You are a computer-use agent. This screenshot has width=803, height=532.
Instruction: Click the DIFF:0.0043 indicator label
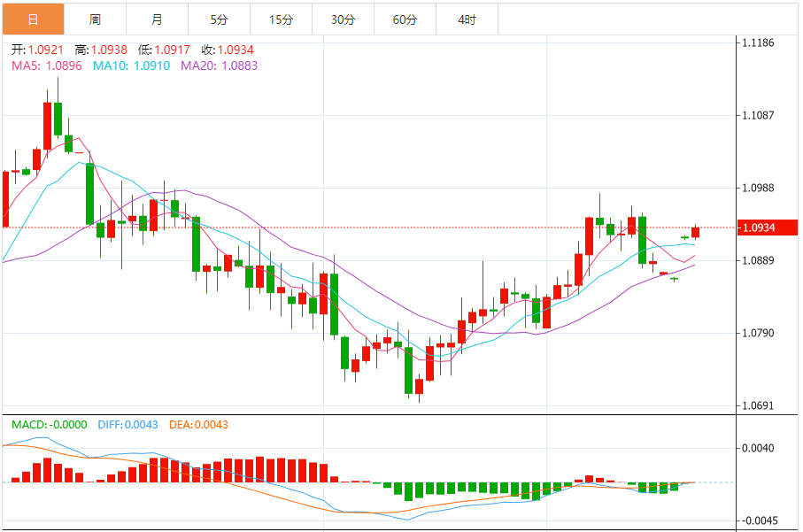pyautogui.click(x=128, y=425)
